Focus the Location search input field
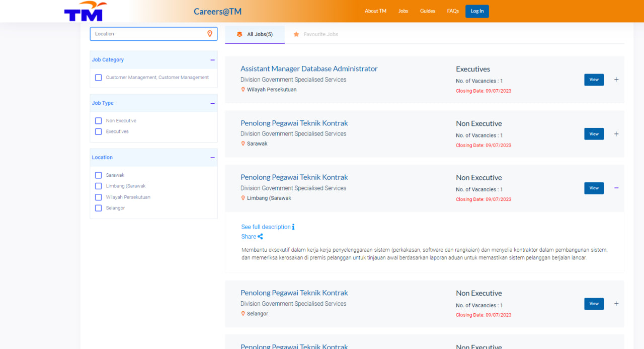Screen dimensions: 644x349 [x=153, y=34]
